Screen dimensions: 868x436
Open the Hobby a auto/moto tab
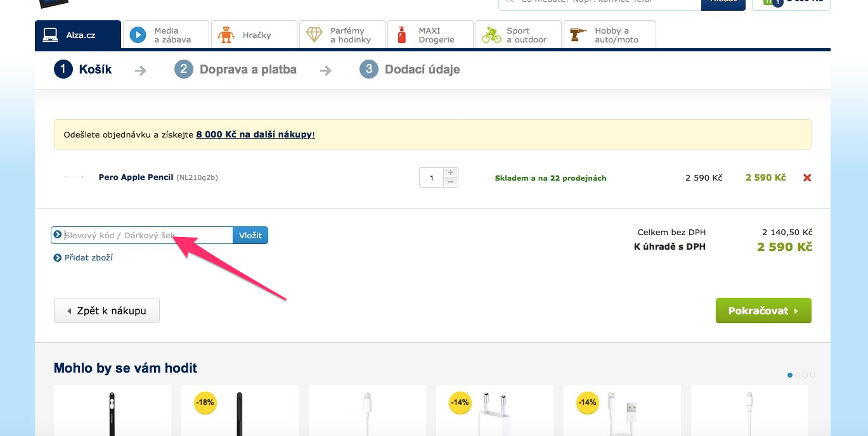610,35
